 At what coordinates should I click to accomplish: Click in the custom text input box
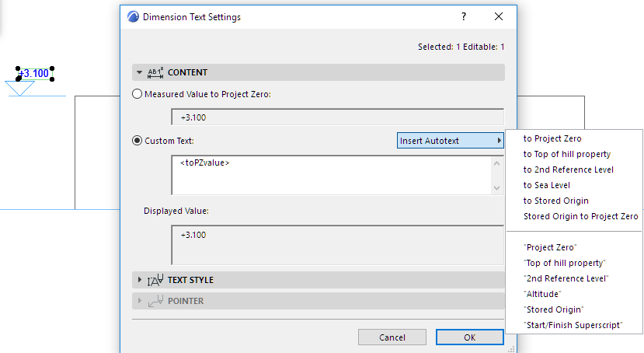click(330, 175)
